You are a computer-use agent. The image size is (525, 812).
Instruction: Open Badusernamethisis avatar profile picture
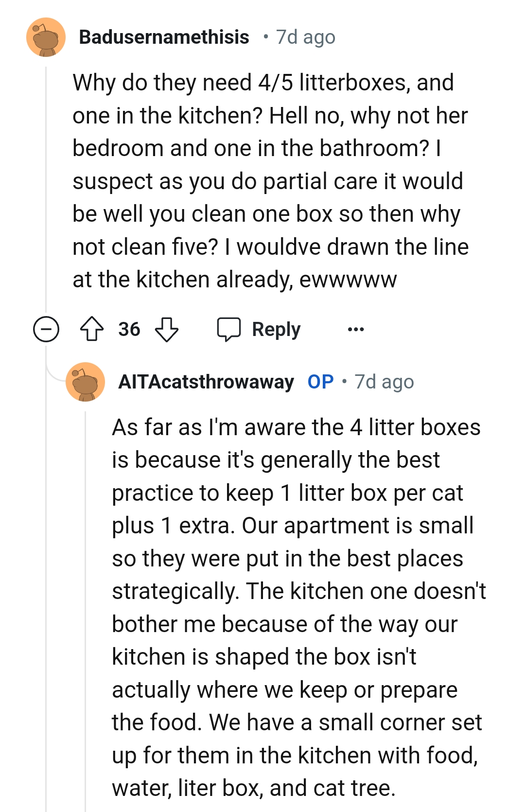pos(46,37)
